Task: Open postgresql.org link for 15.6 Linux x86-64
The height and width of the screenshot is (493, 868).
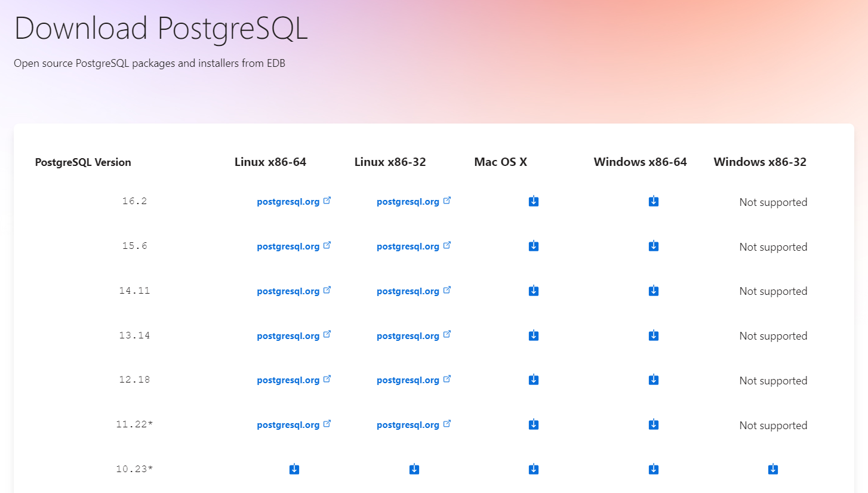Action: (x=294, y=246)
